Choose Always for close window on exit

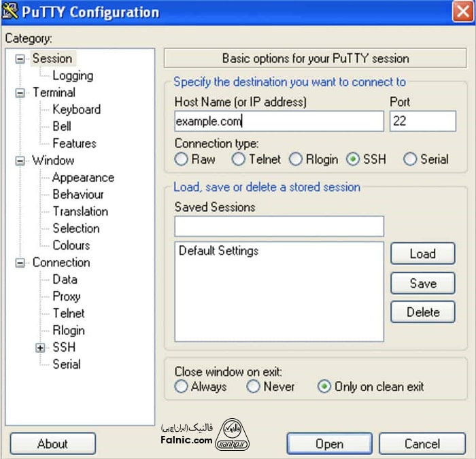tap(182, 387)
